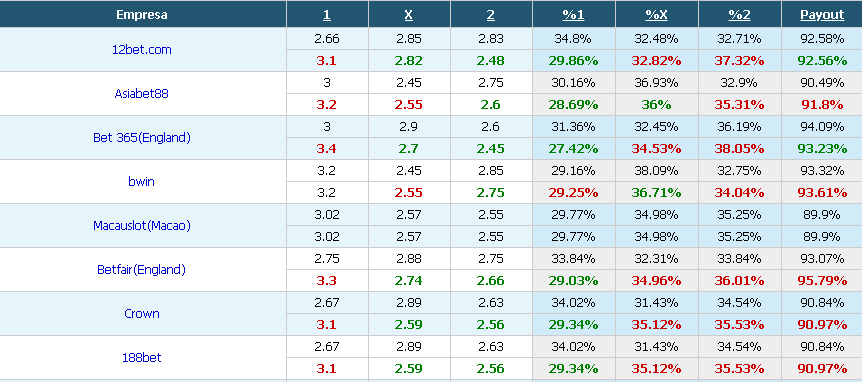Sort by the 1 column header

327,15
